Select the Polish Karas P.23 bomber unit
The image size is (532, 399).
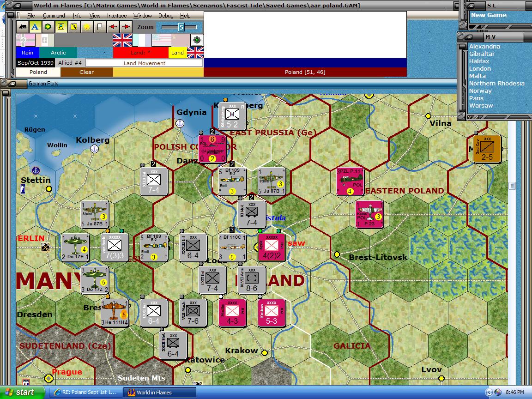[x=369, y=214]
